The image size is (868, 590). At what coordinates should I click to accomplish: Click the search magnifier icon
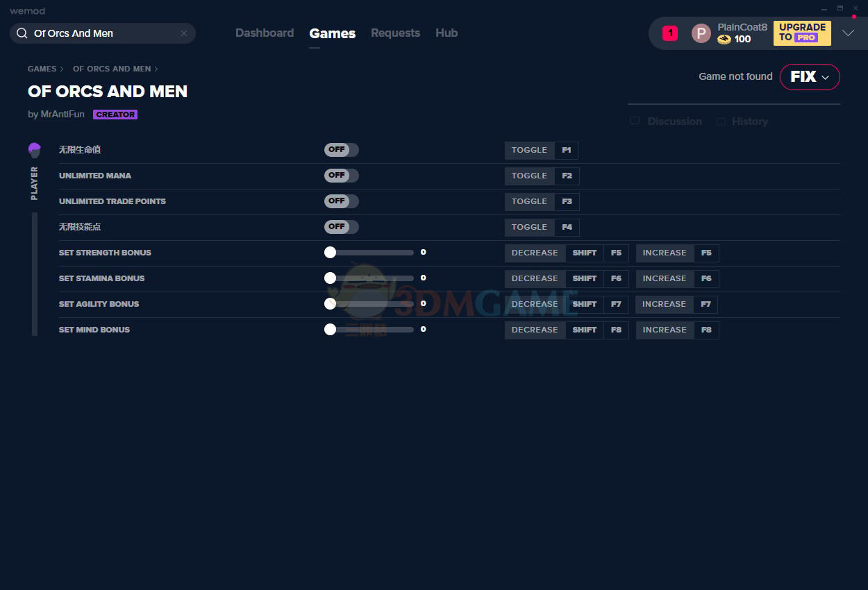[x=22, y=33]
